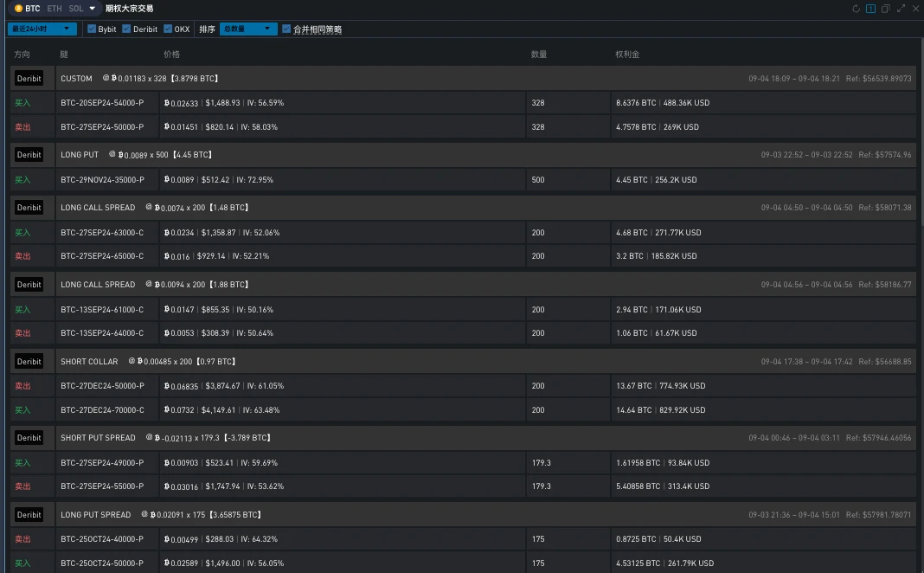Viewport: 924px width, 573px height.
Task: Click the BTC-29NOV24-35000-P instrument
Action: (x=102, y=180)
